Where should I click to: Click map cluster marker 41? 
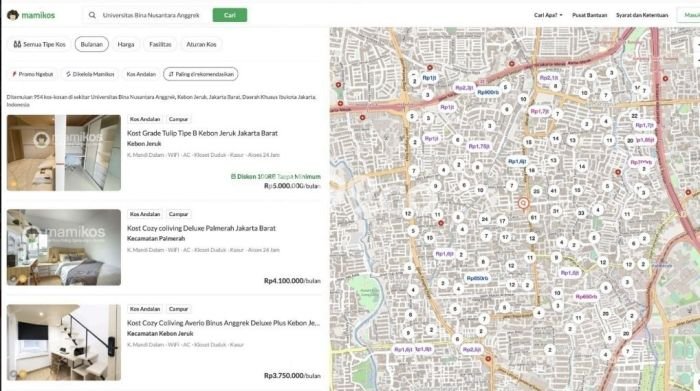554,191
